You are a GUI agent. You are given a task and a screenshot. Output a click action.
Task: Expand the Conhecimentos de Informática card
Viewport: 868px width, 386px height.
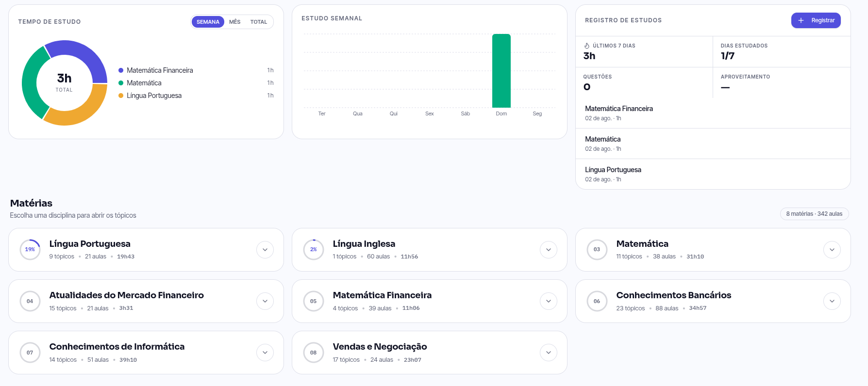pos(265,353)
